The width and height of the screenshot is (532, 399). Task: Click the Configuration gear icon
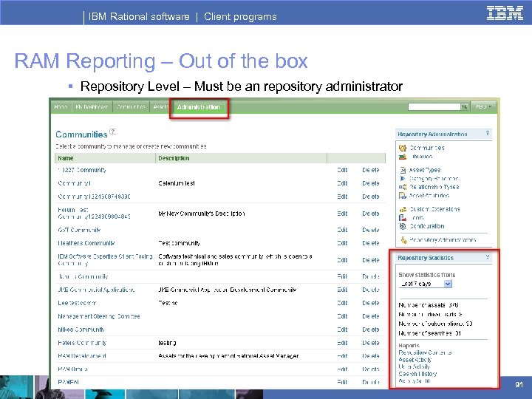[x=403, y=226]
